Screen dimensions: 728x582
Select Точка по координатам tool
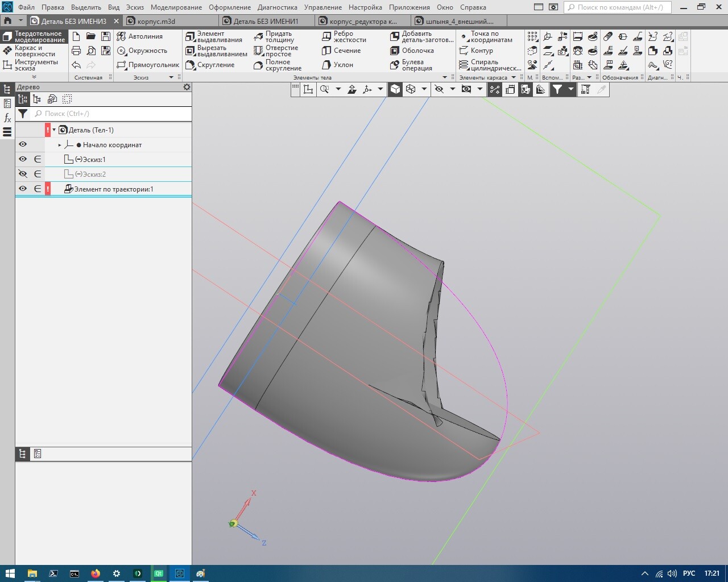coord(486,37)
